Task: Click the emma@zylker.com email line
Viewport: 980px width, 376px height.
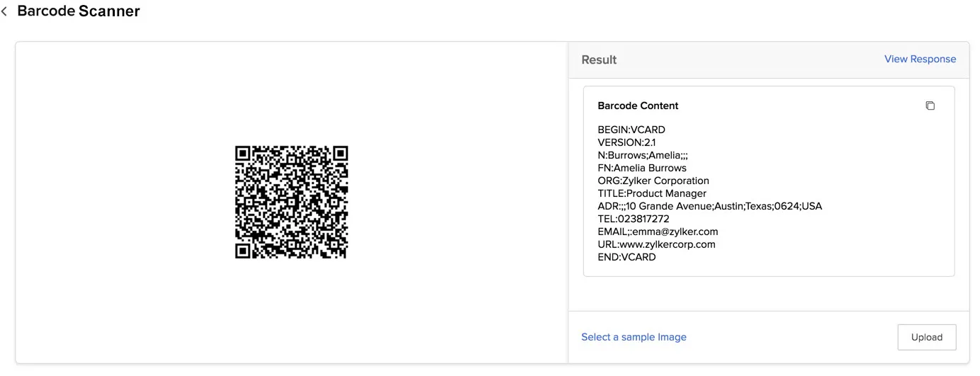Action: pos(658,232)
